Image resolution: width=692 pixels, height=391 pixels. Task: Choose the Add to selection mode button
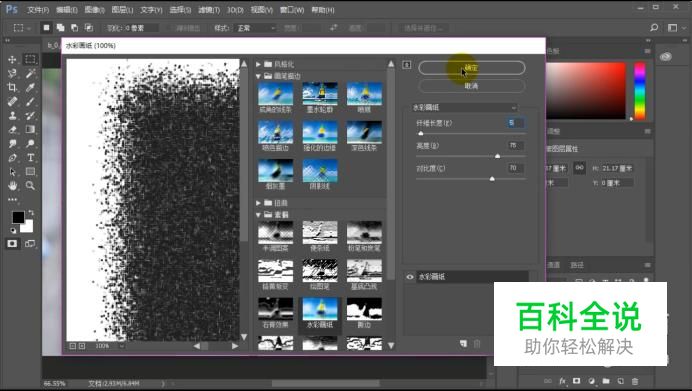click(x=60, y=28)
